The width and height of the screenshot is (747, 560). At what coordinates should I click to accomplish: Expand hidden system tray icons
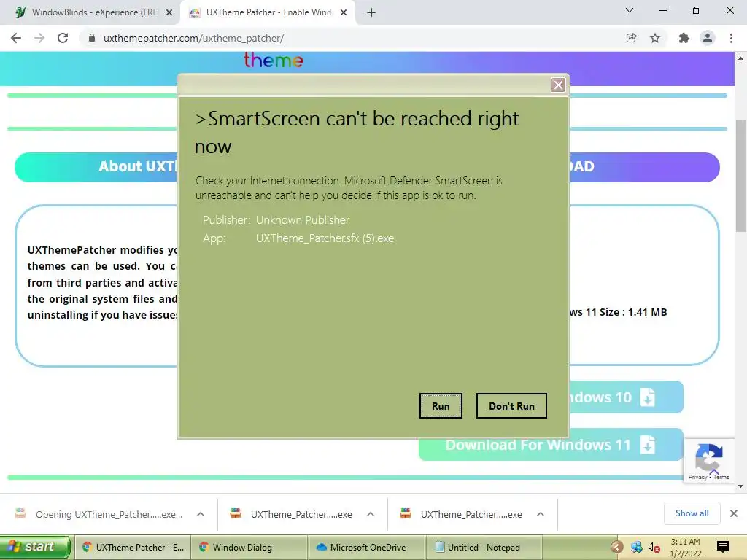coord(617,547)
